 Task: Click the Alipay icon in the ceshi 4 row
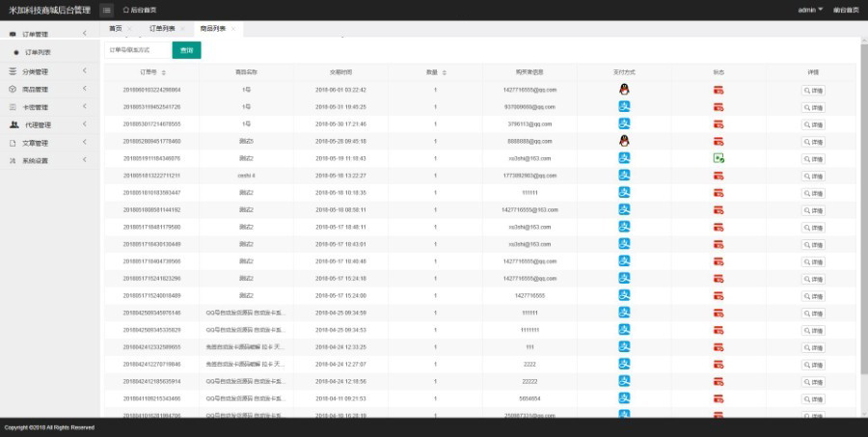point(624,175)
